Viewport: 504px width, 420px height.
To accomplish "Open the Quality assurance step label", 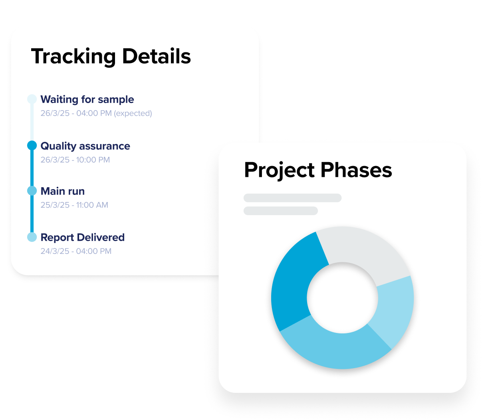I will pos(85,146).
